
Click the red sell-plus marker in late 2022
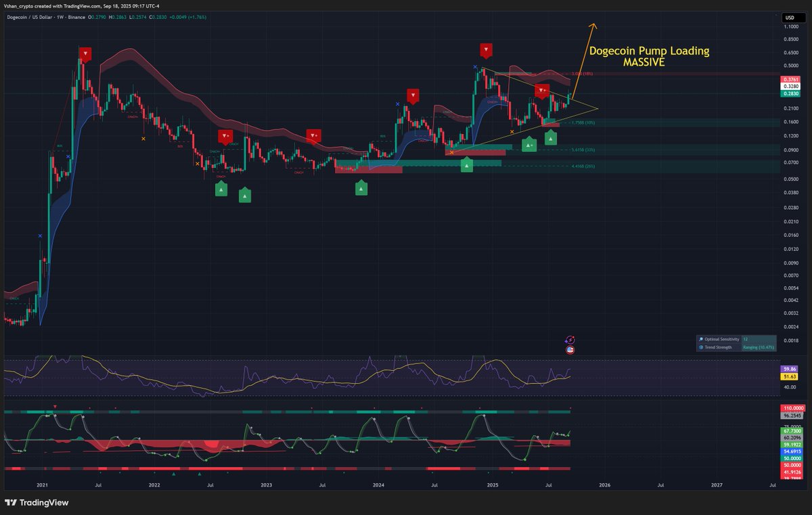225,136
